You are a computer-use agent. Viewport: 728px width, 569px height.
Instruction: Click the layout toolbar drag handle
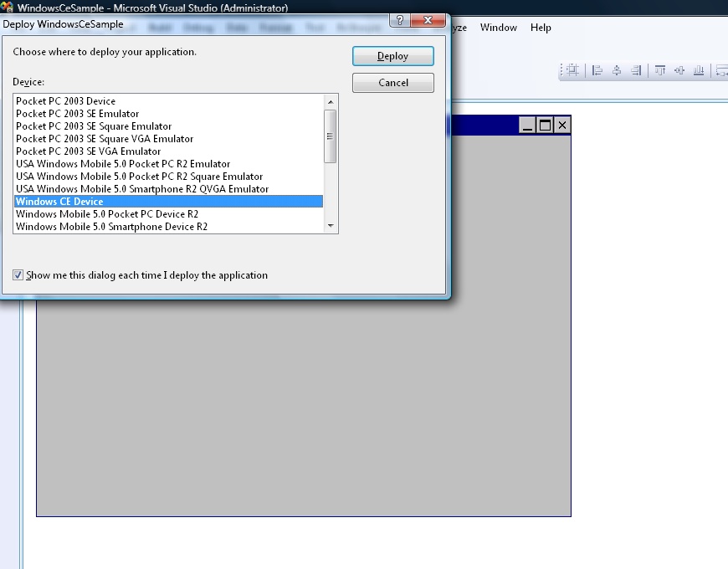pyautogui.click(x=561, y=70)
